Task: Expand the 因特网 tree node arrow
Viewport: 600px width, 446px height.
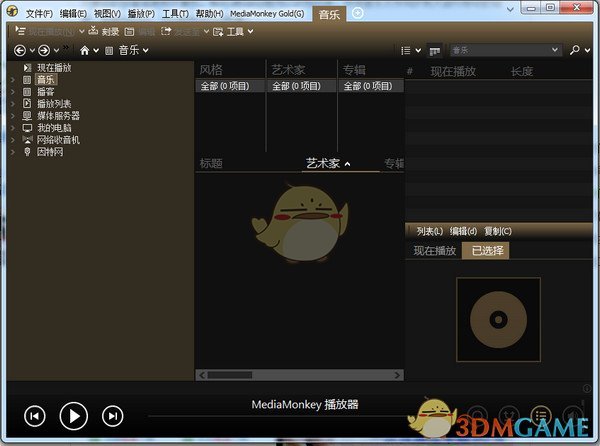Action: pos(13,152)
